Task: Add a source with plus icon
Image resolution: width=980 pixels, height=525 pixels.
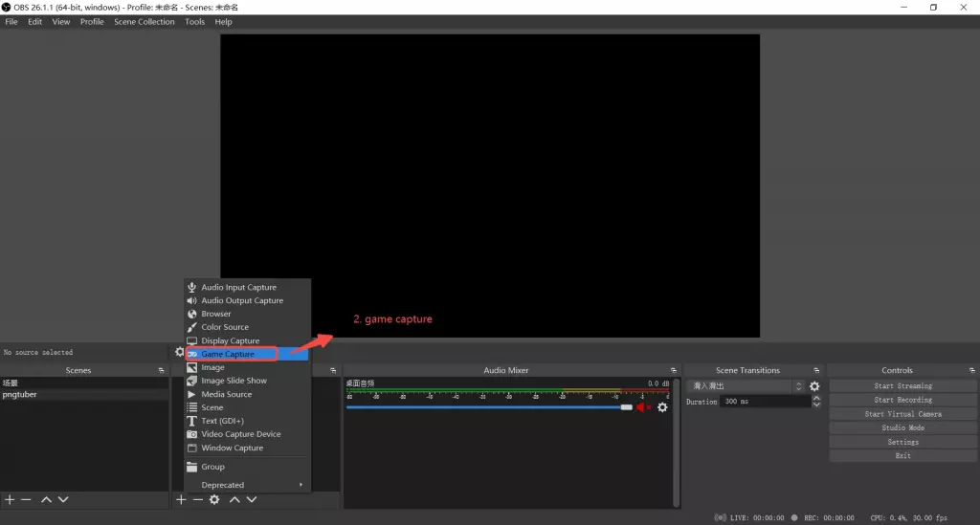Action: pyautogui.click(x=181, y=500)
